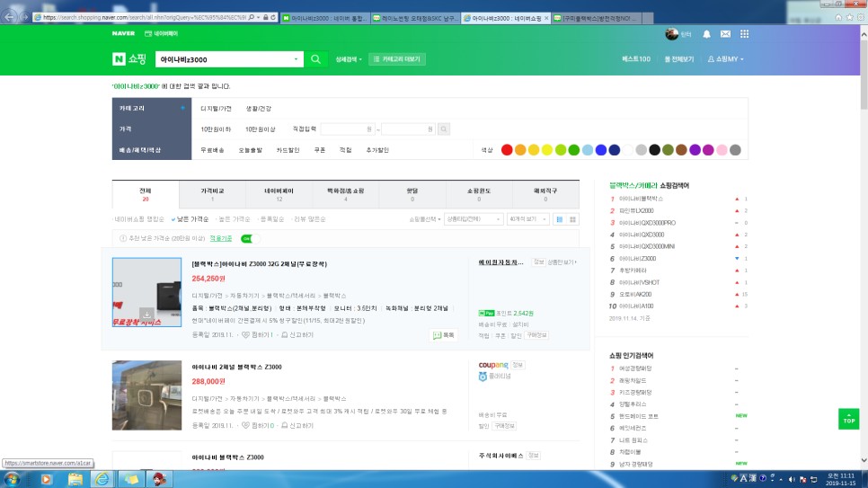
Task: Toggle the 오늘출발 filter
Action: 250,150
